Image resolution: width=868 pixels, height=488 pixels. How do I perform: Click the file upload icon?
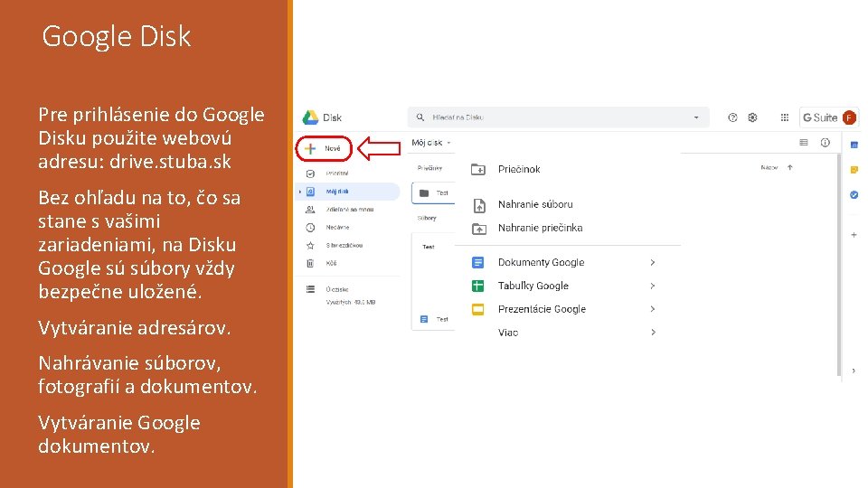479,205
